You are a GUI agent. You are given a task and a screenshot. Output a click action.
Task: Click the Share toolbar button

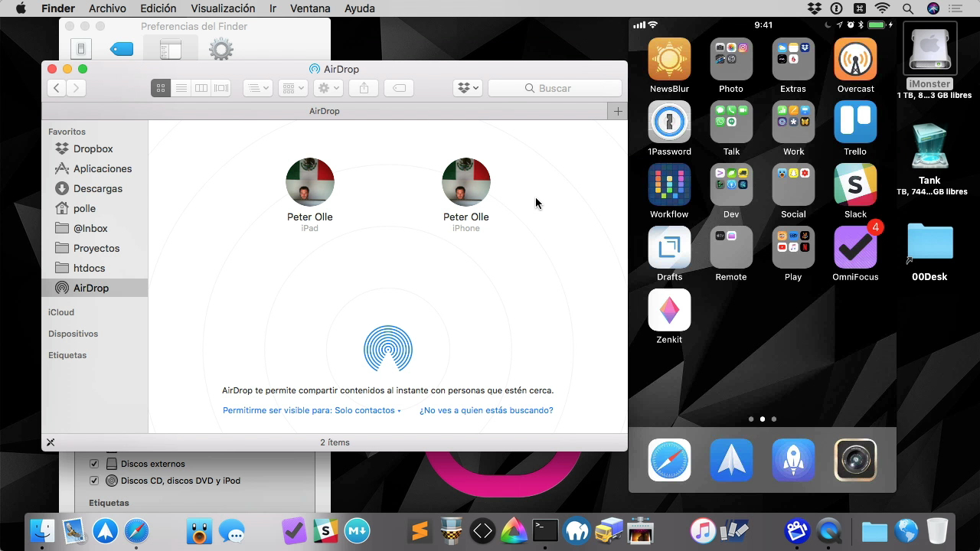pos(364,88)
